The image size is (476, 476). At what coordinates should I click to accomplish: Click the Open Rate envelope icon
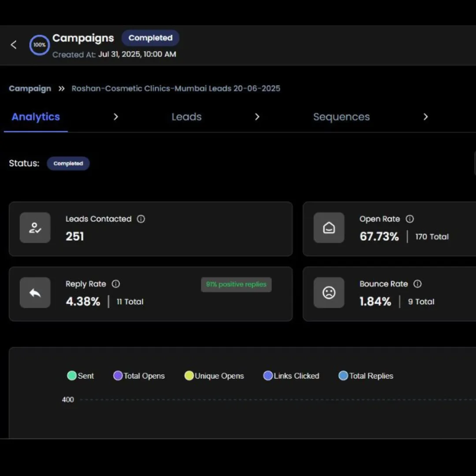[x=329, y=228]
